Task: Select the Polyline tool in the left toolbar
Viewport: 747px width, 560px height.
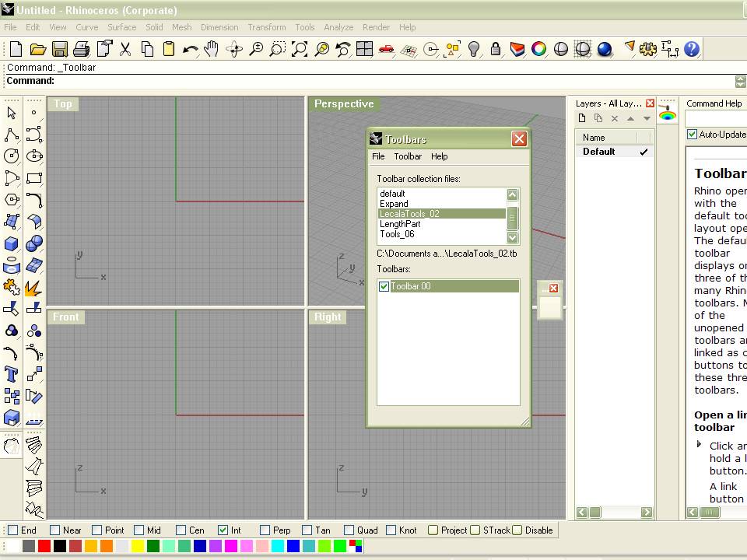Action: (12, 135)
